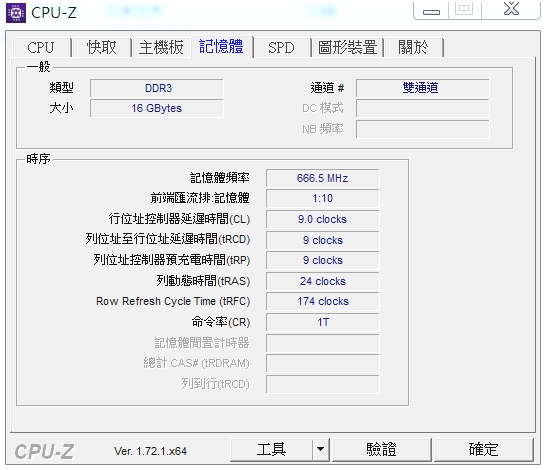The width and height of the screenshot is (547, 470).
Task: Click the Ver. 1.72.1.x64 version text
Action: coord(150,451)
